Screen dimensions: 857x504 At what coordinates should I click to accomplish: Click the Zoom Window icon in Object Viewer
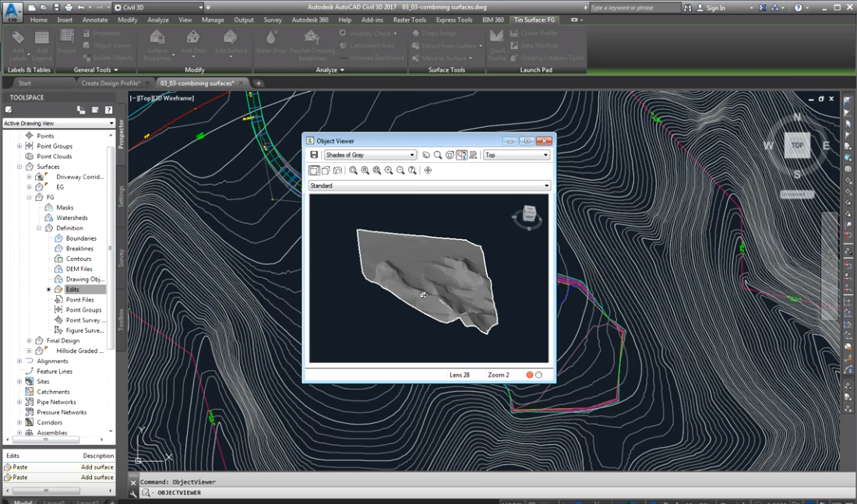(x=354, y=171)
